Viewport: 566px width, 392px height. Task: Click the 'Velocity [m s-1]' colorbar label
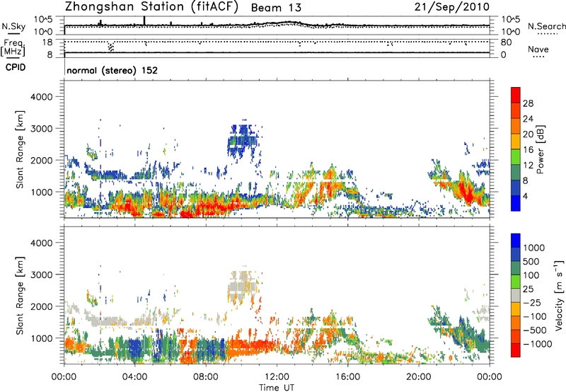pos(559,295)
